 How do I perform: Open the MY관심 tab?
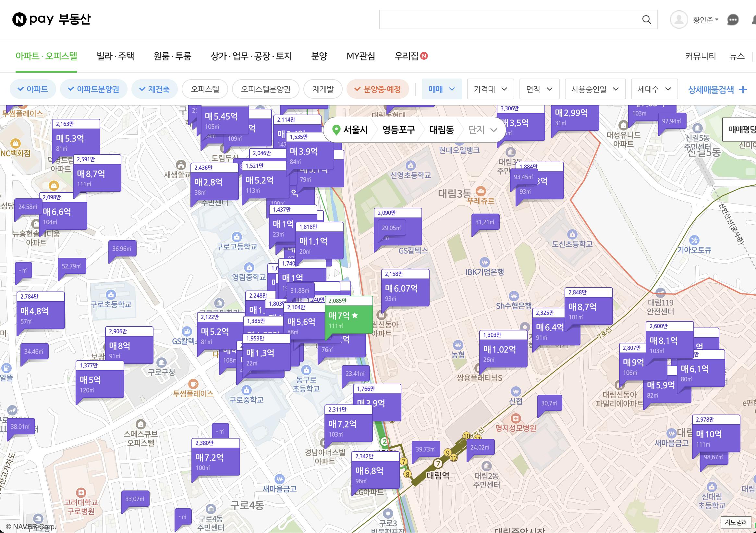click(360, 56)
